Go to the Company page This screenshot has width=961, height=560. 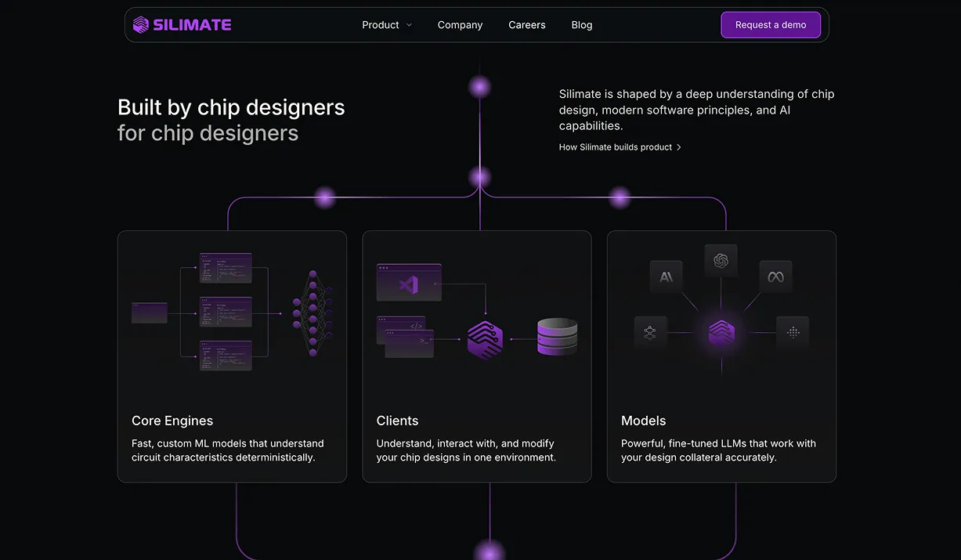click(x=460, y=25)
